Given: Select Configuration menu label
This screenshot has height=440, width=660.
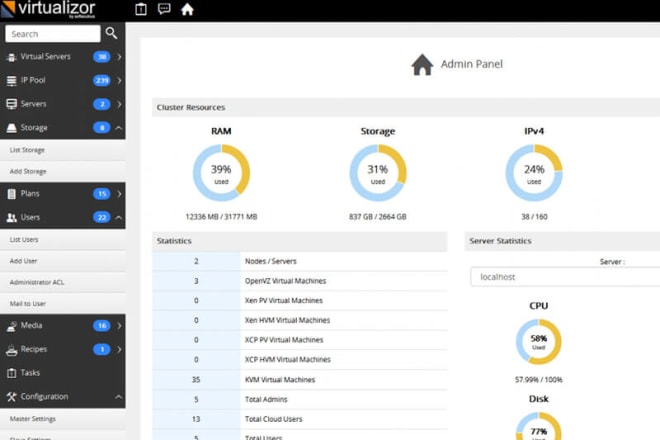Looking at the screenshot, I should (x=44, y=397).
